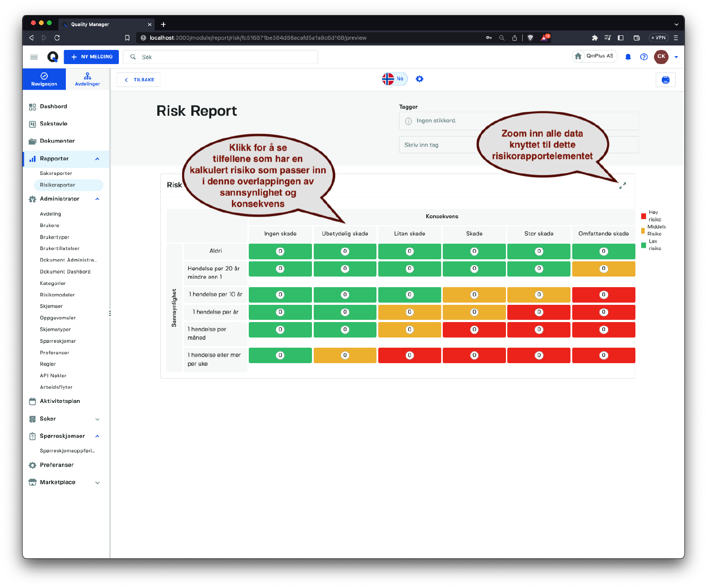707x588 pixels.
Task: Expand the Saker sidebar section
Action: (x=97, y=419)
